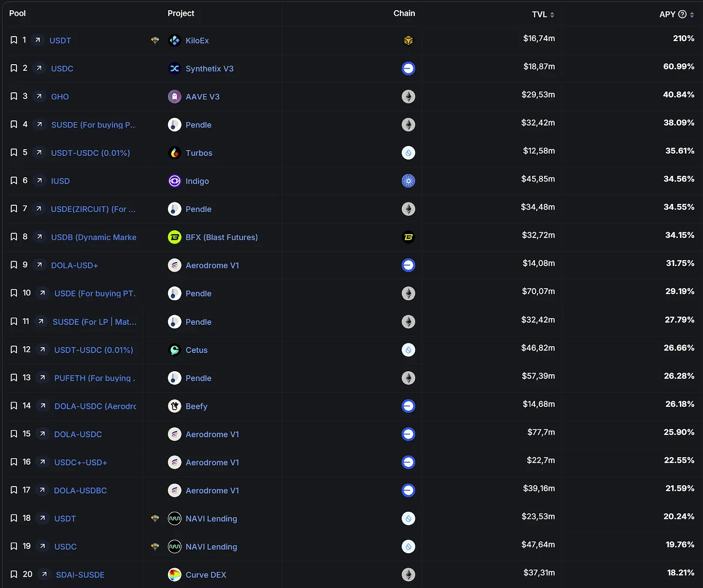The image size is (703, 588).
Task: Bookmark the IUSD pool in row 6
Action: click(x=14, y=181)
